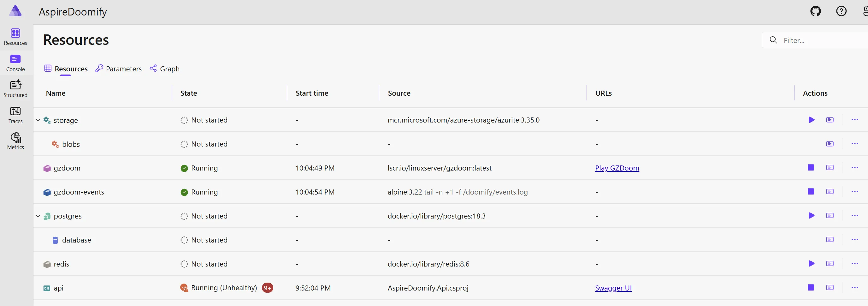The image size is (868, 306).
Task: View console logs for gzdoom
Action: point(830,168)
